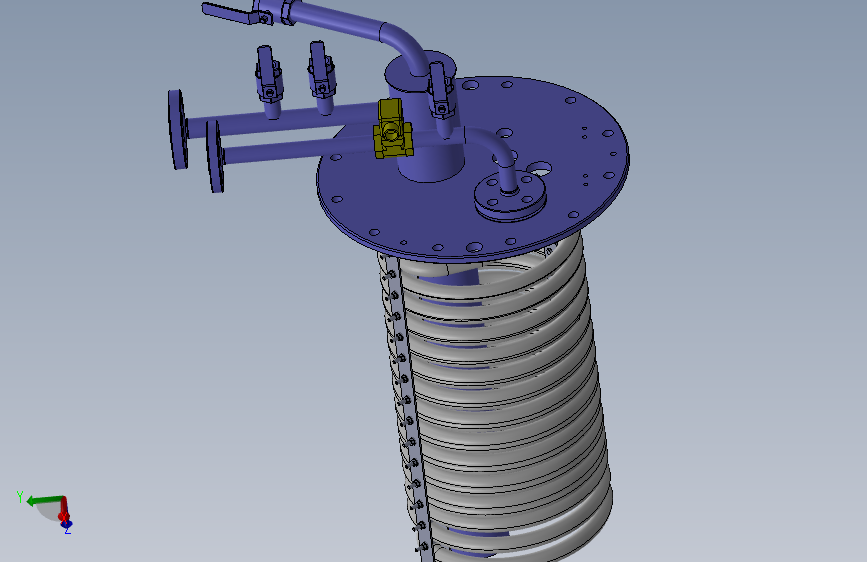The image size is (867, 562).
Task: Click the green Y axis of the triad
Action: pyautogui.click(x=44, y=501)
